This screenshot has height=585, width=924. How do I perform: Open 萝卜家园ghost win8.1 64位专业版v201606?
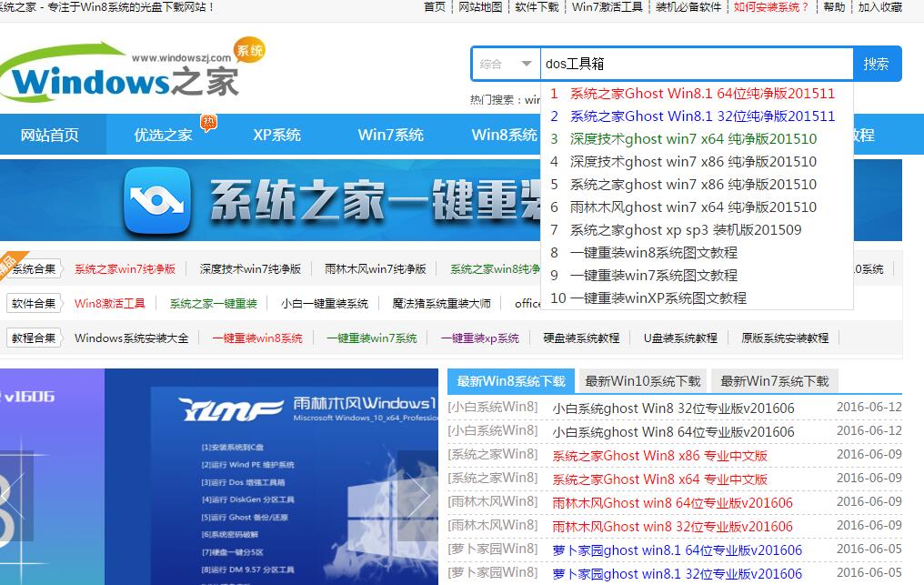[678, 550]
